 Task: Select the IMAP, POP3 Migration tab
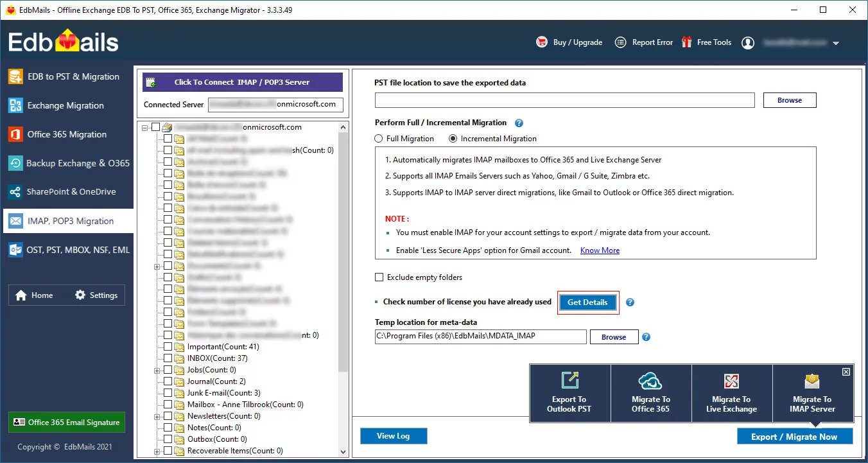point(67,221)
